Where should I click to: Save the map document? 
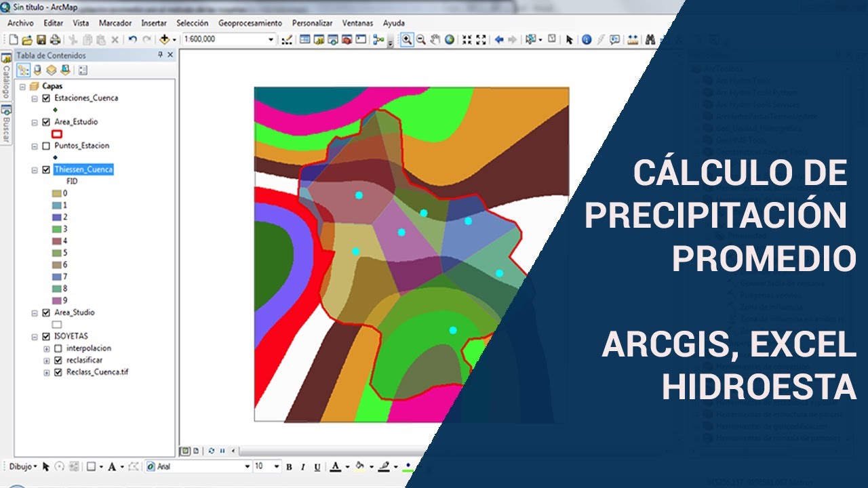41,40
